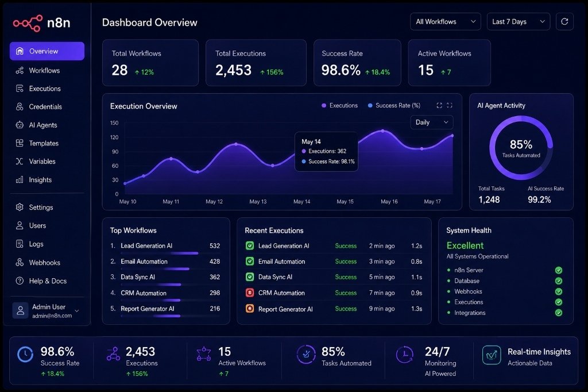Click the green check for Webhooks health

pyautogui.click(x=559, y=291)
